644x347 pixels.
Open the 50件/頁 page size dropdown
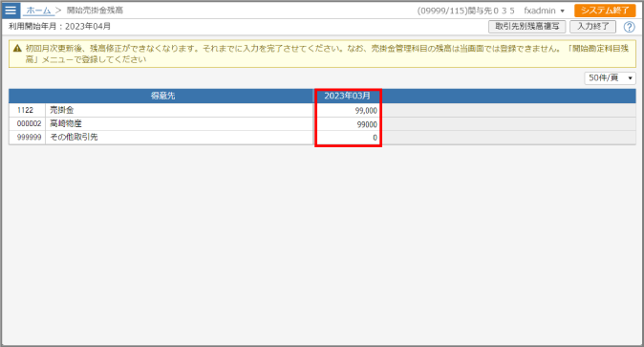[610, 77]
